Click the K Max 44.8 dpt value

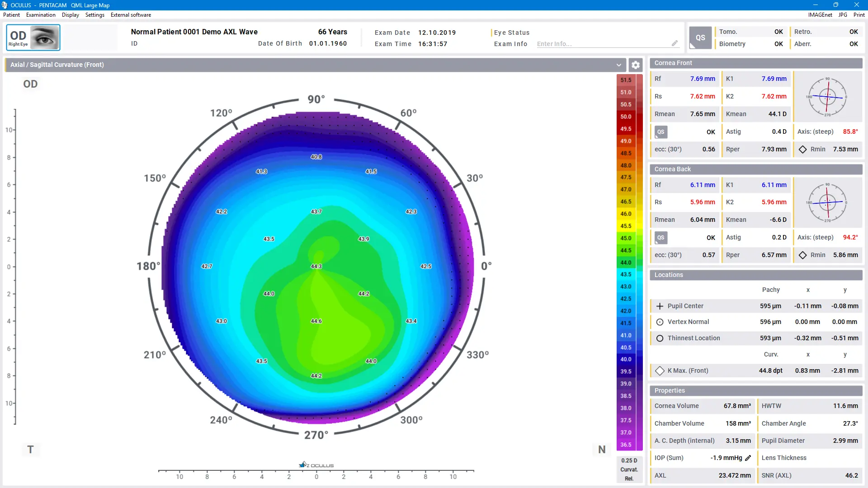point(771,371)
